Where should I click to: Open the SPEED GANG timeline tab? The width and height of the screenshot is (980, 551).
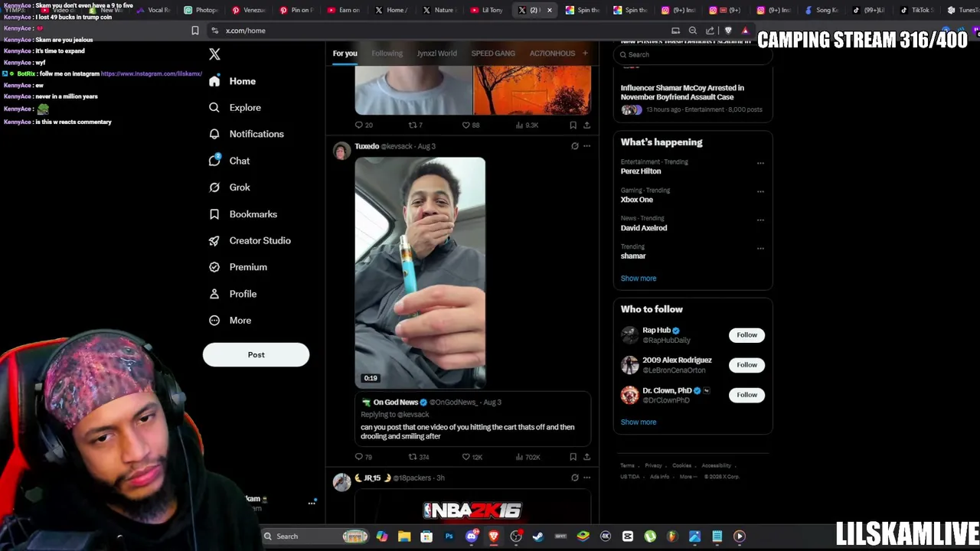(x=493, y=54)
